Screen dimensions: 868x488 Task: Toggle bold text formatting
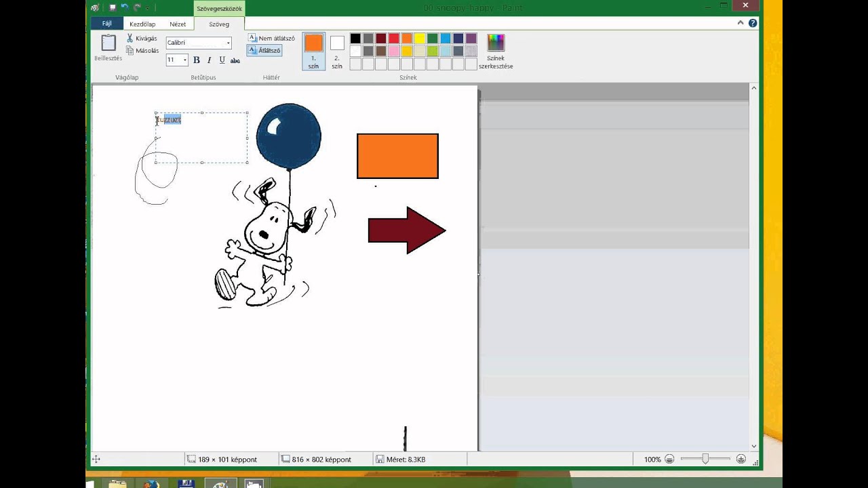(x=197, y=60)
